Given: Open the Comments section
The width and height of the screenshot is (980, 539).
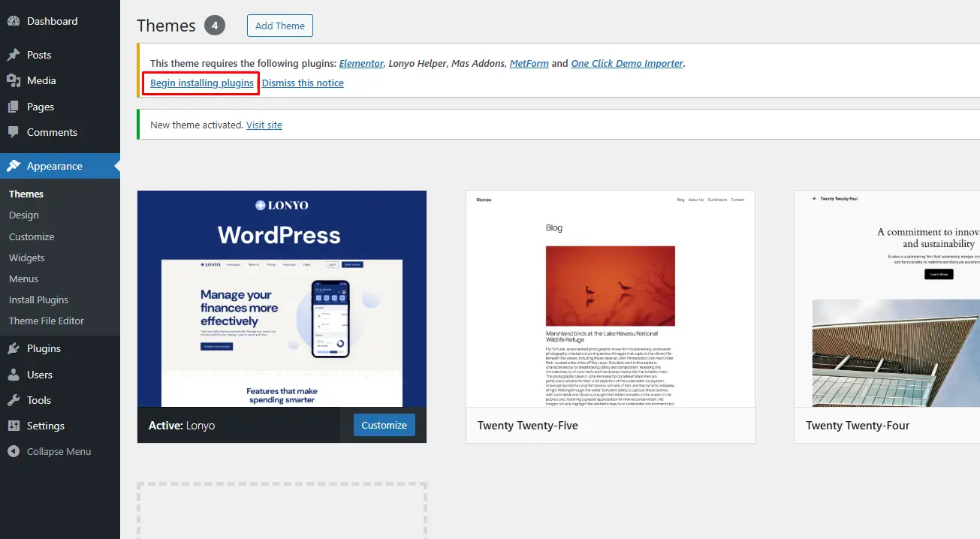Looking at the screenshot, I should click(60, 132).
